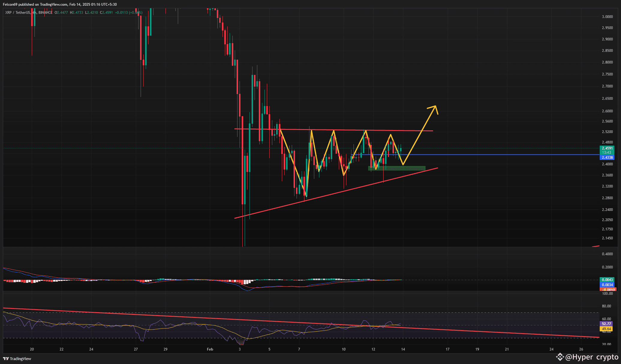This screenshot has height=364, width=621.
Task: Click the Binance logo beside @Hyper crypto watermark
Action: (x=560, y=357)
